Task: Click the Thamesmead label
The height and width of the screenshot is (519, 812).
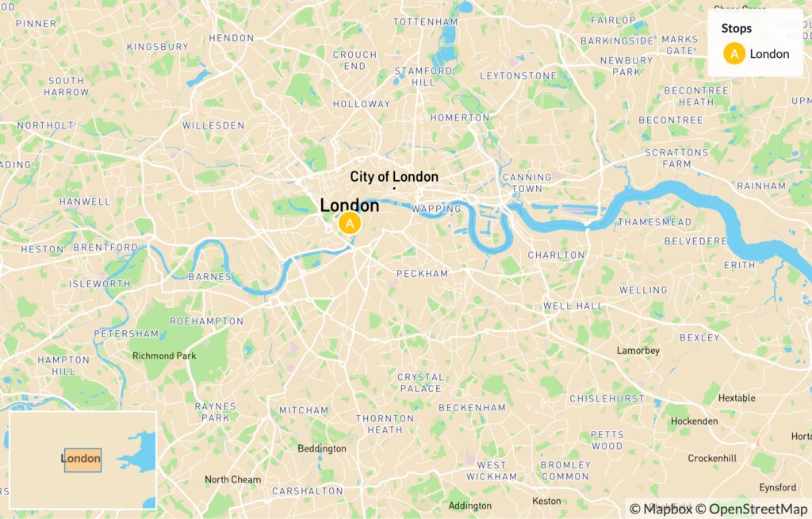Action: (x=654, y=222)
